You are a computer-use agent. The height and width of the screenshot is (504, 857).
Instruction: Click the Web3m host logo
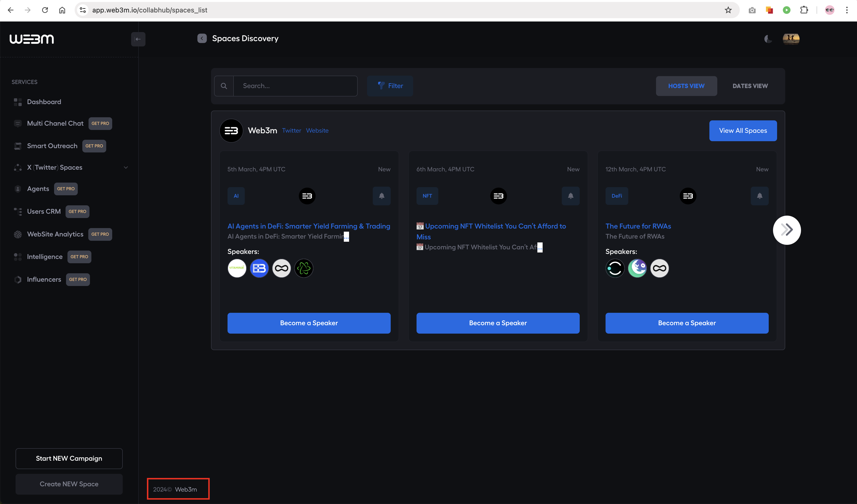coord(231,131)
